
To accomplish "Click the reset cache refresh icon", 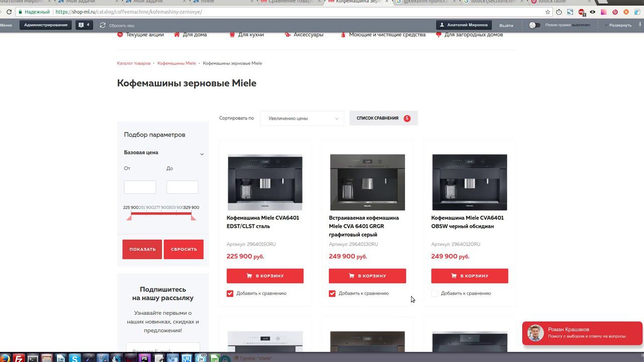I will [103, 25].
